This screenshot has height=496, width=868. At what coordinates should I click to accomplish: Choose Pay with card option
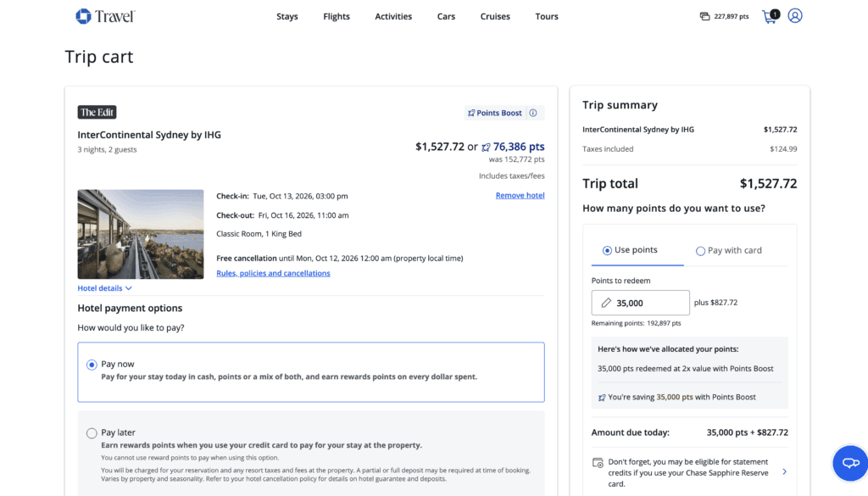pyautogui.click(x=701, y=251)
